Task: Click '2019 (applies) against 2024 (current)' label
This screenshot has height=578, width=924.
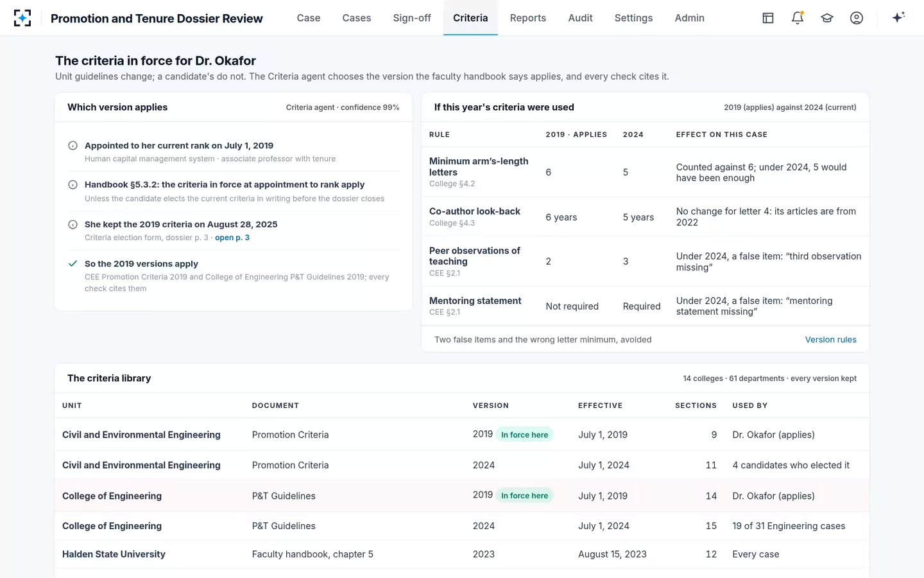Action: (x=790, y=107)
